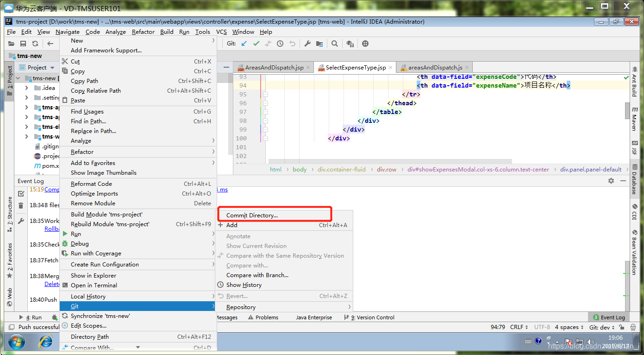Open the 4: Run tool window
The image size is (644, 355).
pos(31,317)
